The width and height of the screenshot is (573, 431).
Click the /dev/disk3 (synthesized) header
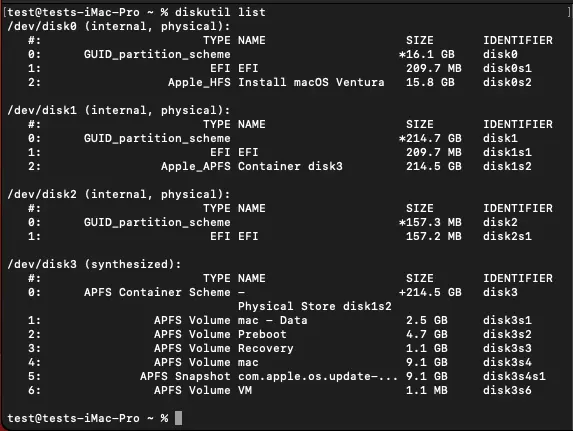[94, 264]
